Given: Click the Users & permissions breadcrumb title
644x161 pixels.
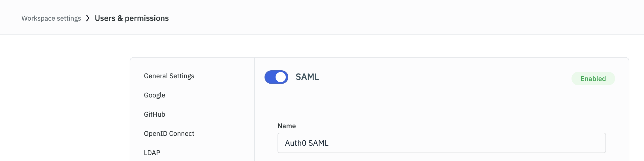Looking at the screenshot, I should pyautogui.click(x=132, y=18).
